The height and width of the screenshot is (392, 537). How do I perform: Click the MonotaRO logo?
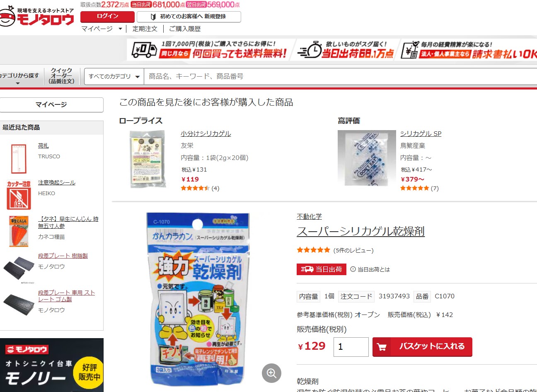coord(37,17)
